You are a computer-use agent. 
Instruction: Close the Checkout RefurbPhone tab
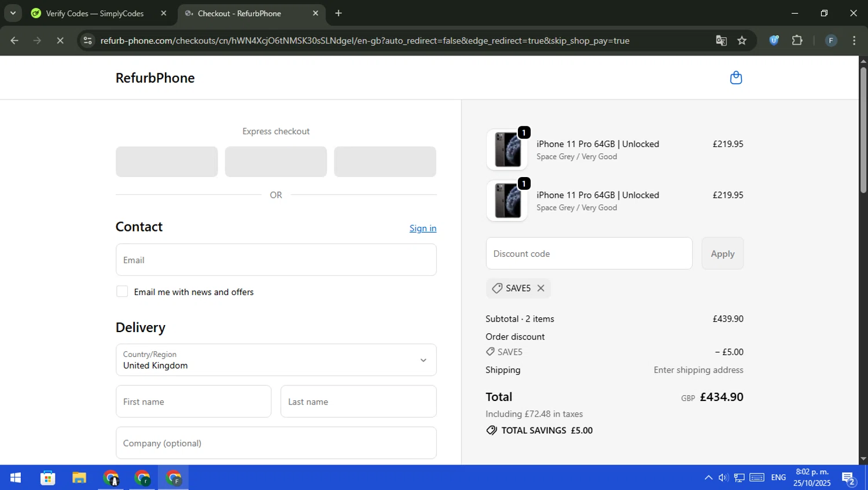315,13
